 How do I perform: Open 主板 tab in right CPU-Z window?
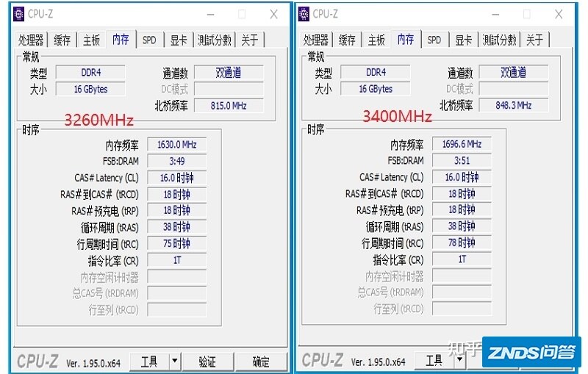click(x=376, y=40)
